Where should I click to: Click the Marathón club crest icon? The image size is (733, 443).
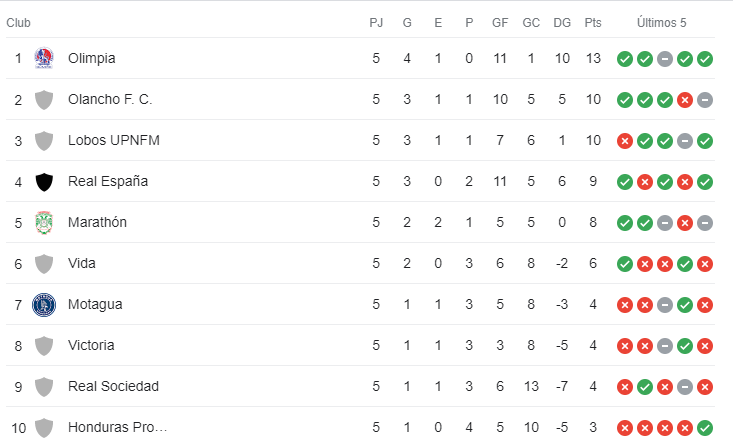44,222
